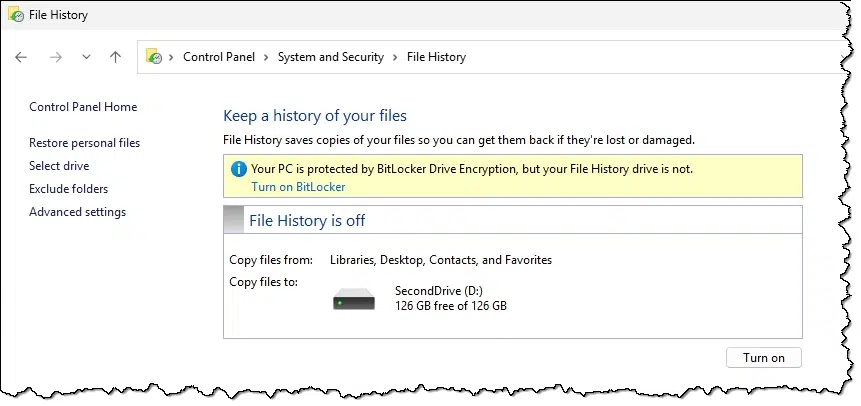Click the File History title bar icon
The height and width of the screenshot is (406, 861).
pos(16,15)
